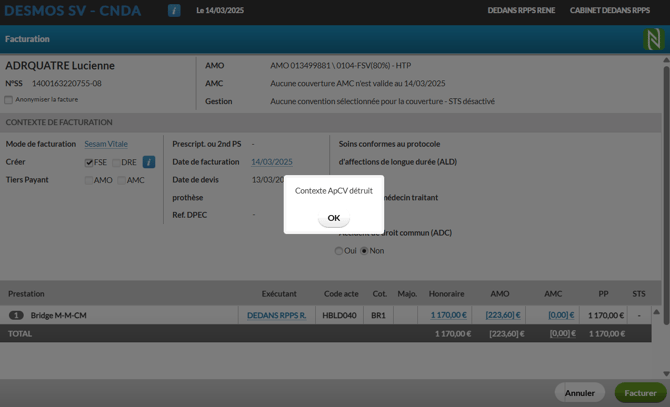Tick the Tiers Payant AMO checkbox

point(89,180)
